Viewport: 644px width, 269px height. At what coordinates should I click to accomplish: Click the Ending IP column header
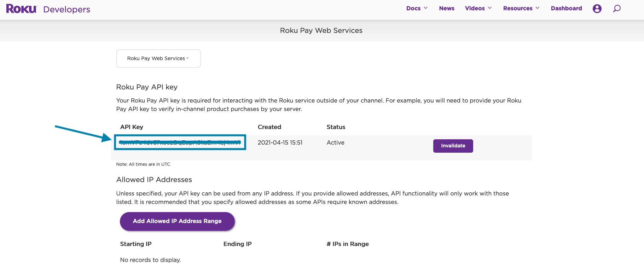pyautogui.click(x=238, y=244)
